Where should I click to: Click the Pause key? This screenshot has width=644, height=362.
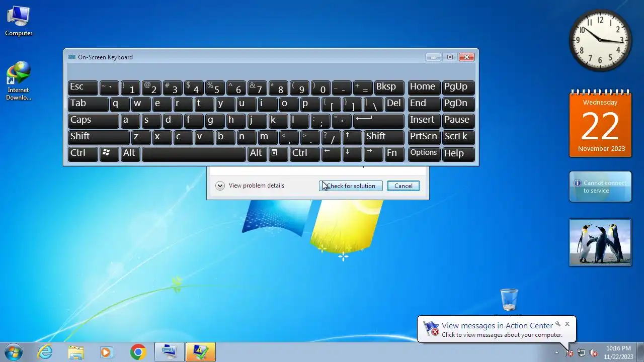pyautogui.click(x=458, y=120)
